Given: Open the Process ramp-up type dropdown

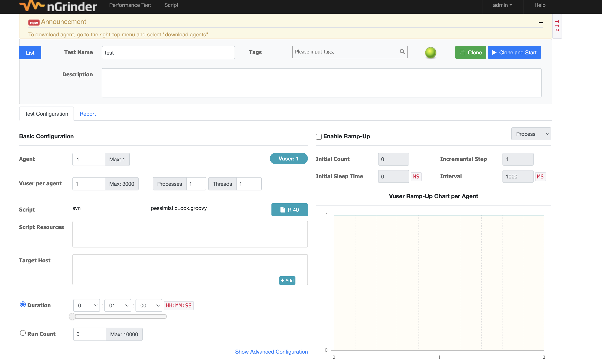Looking at the screenshot, I should click(531, 134).
